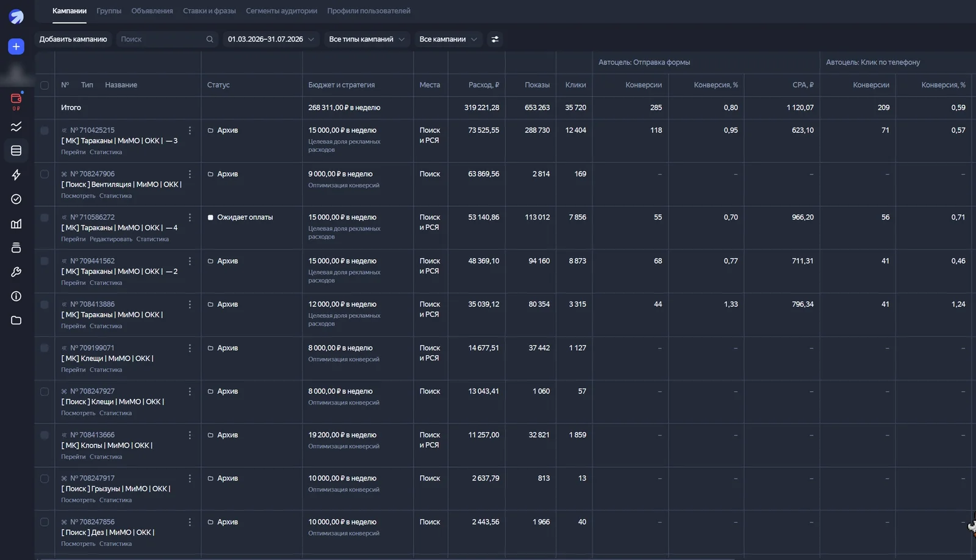Click the Yandex Direct logo icon
The height and width of the screenshot is (560, 976).
16,16
